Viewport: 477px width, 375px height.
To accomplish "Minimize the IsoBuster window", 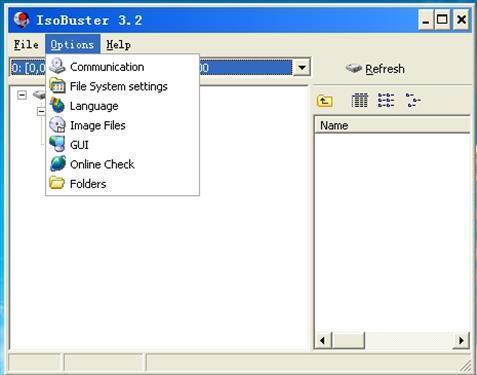I will pos(426,20).
